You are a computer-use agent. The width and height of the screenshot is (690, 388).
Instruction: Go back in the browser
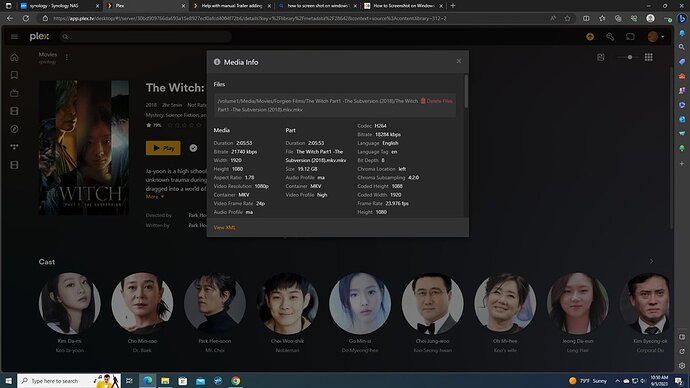10,18
